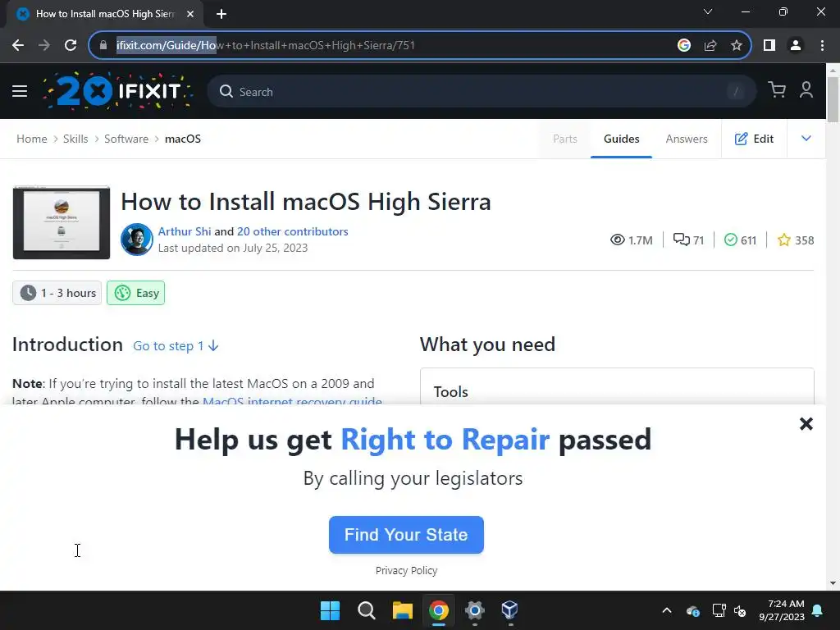840x630 pixels.
Task: Click the Find Your State button
Action: click(406, 535)
